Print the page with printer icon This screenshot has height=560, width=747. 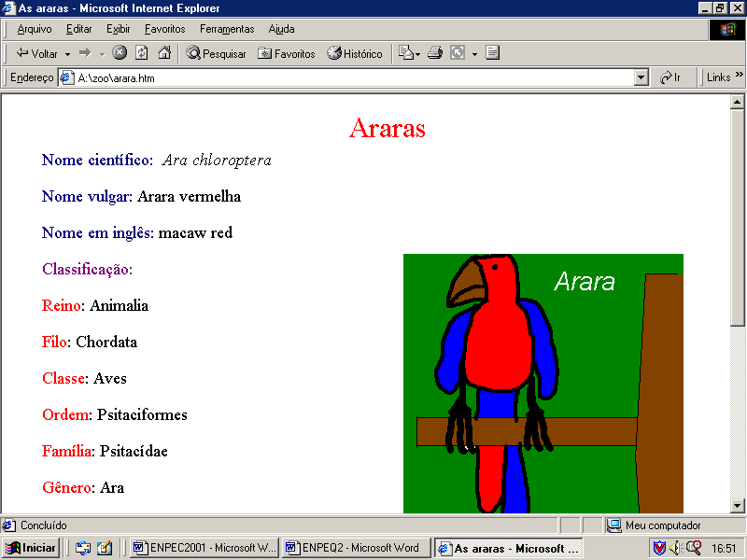(x=435, y=53)
